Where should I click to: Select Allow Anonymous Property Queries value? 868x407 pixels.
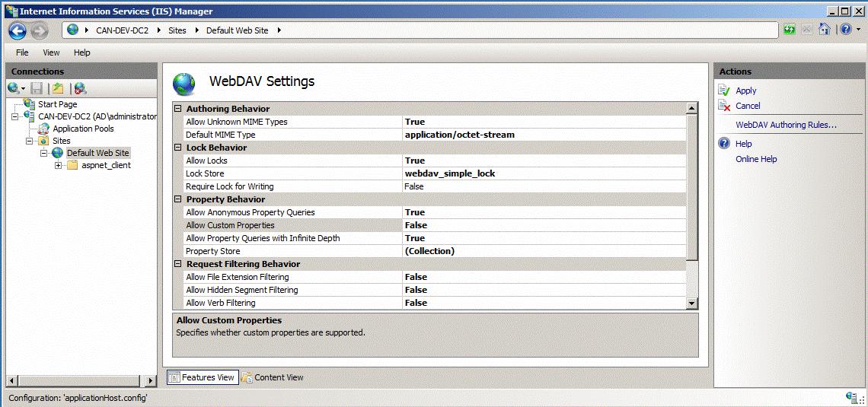tap(544, 212)
